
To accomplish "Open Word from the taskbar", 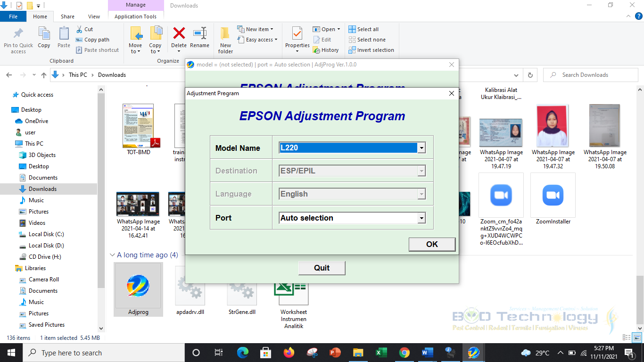I will tap(427, 353).
